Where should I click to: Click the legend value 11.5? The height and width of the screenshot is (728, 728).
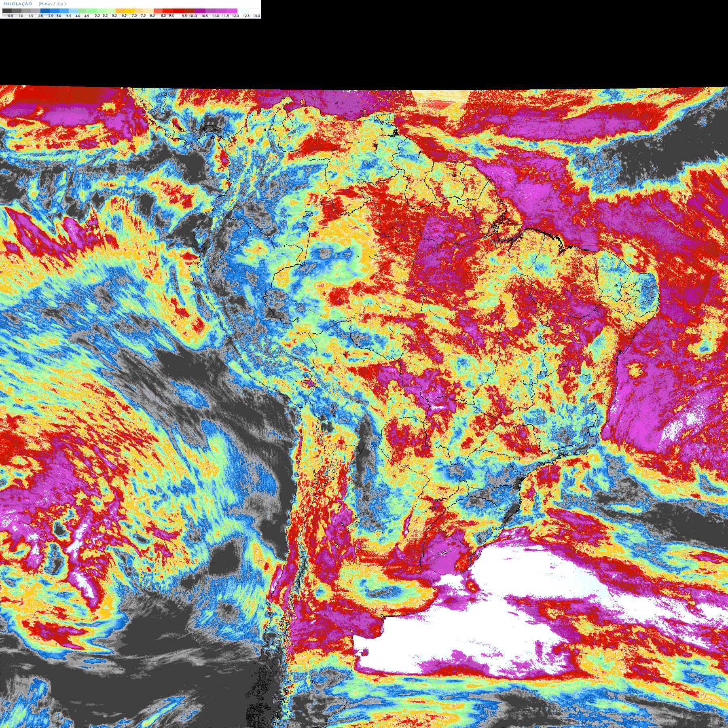[225, 16]
